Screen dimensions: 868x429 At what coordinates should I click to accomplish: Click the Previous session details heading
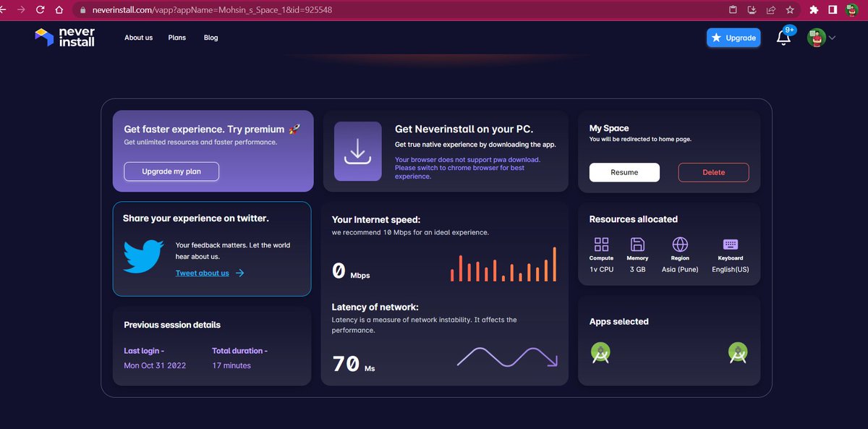point(172,325)
